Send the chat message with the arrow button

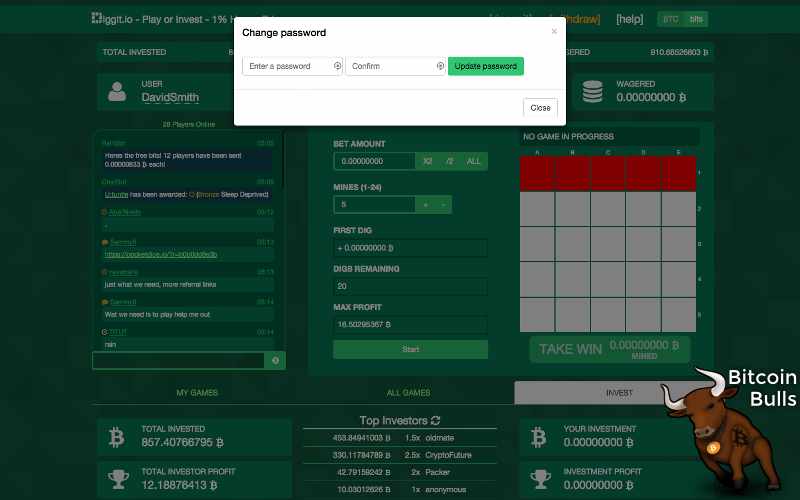(276, 360)
